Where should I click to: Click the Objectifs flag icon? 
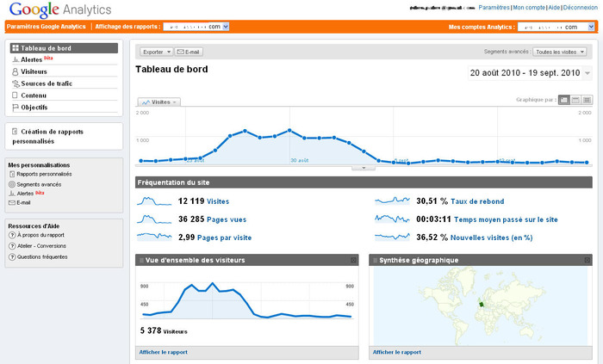click(16, 108)
